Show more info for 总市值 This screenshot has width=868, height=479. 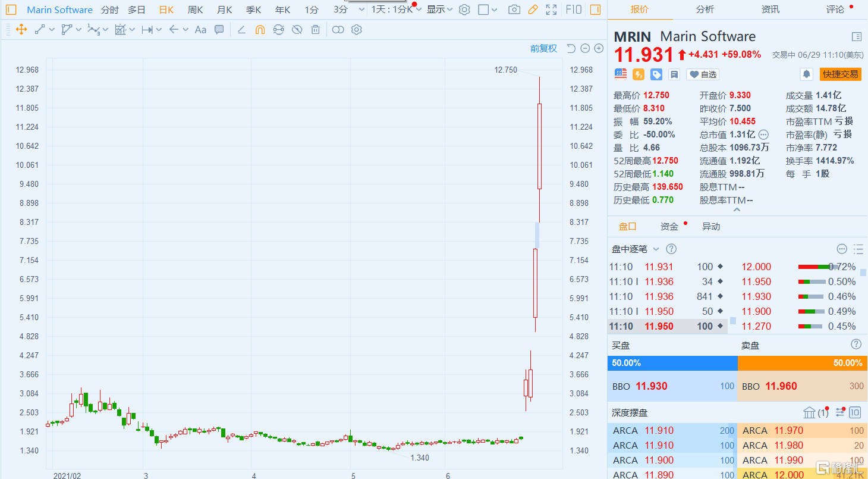[764, 134]
